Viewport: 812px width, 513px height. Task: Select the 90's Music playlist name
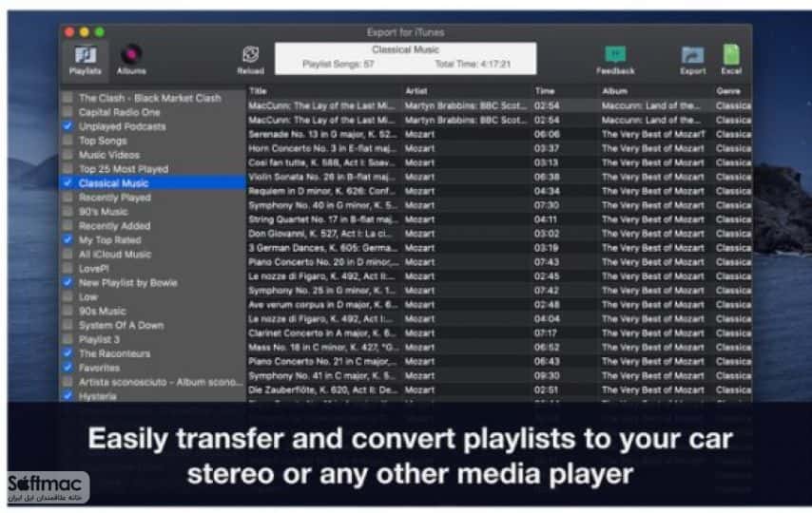103,212
